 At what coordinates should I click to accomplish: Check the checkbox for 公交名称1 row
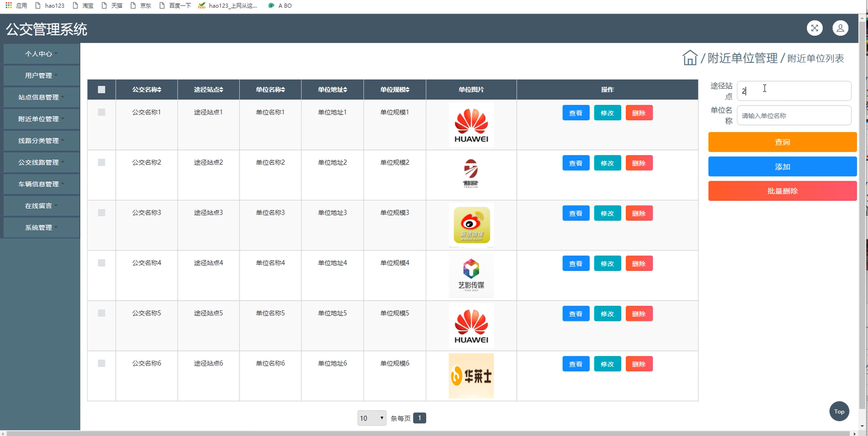coord(101,112)
